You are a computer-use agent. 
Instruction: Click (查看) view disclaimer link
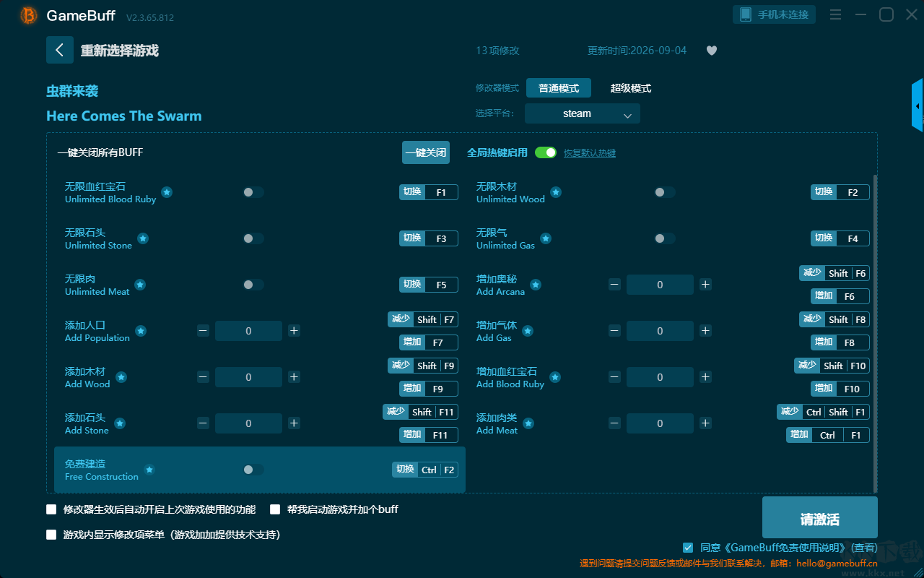(x=865, y=548)
